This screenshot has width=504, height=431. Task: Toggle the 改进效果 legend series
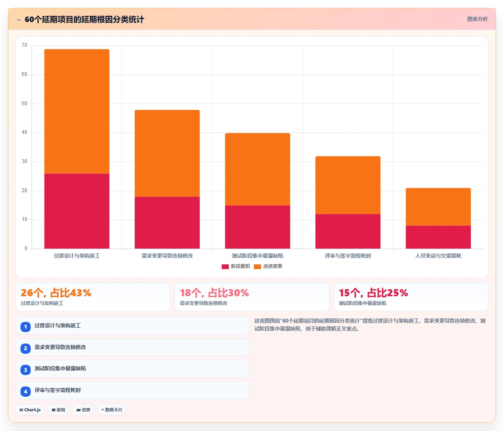click(268, 266)
